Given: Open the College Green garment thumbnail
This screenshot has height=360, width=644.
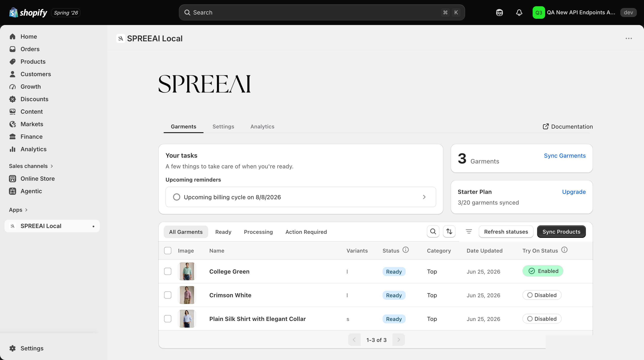Looking at the screenshot, I should (x=187, y=271).
